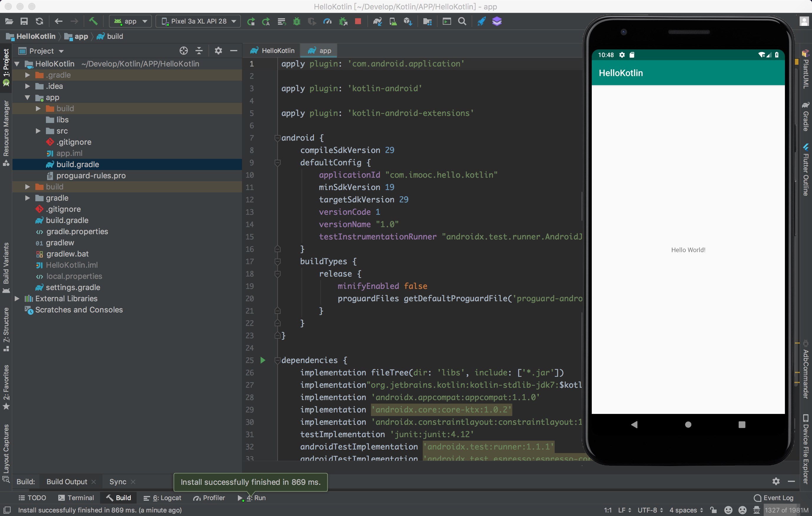Viewport: 812px width, 516px height.
Task: Click the blue rocket toolbar icon
Action: point(482,21)
